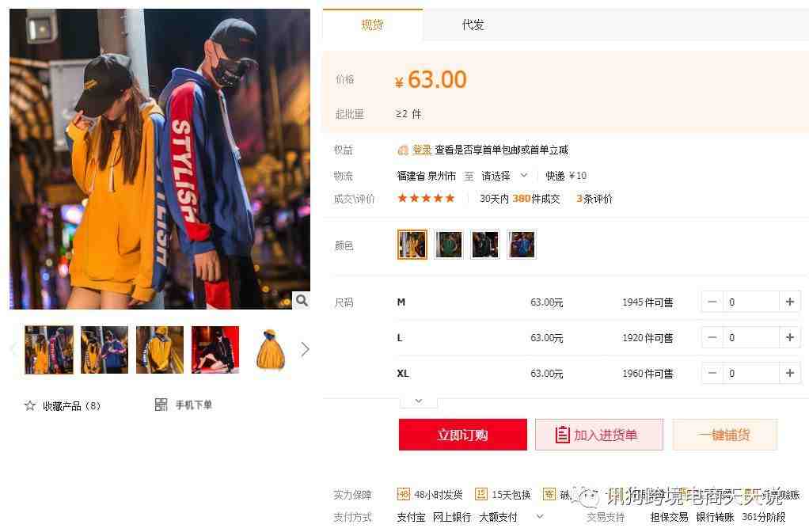Viewport: 809px width, 532px height.
Task: Click the red 立即订购 button
Action: click(463, 435)
